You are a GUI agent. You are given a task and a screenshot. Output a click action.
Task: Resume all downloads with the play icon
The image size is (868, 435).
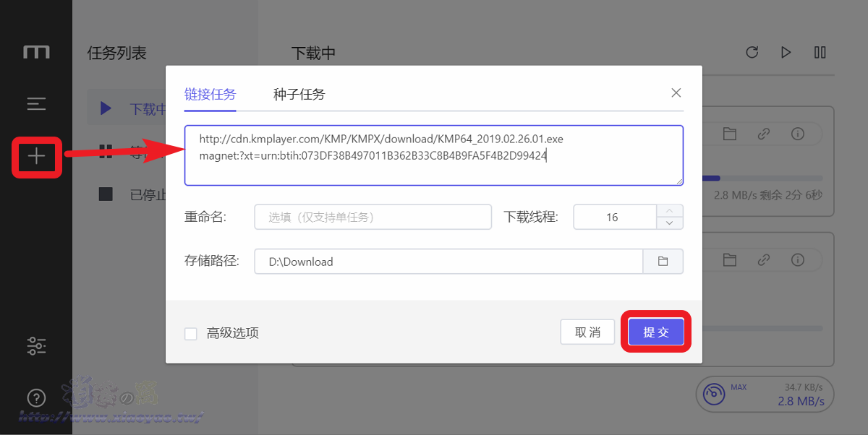786,52
